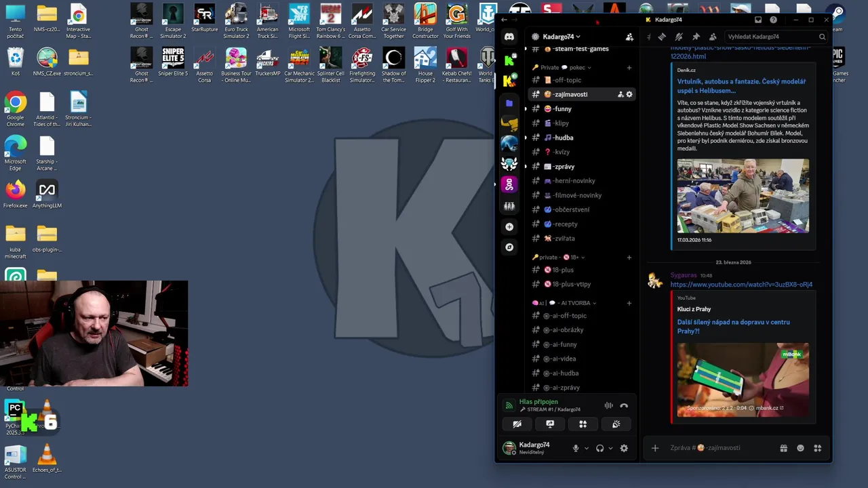
Task: Play mBank YouTube video thumbnail
Action: coord(743,380)
